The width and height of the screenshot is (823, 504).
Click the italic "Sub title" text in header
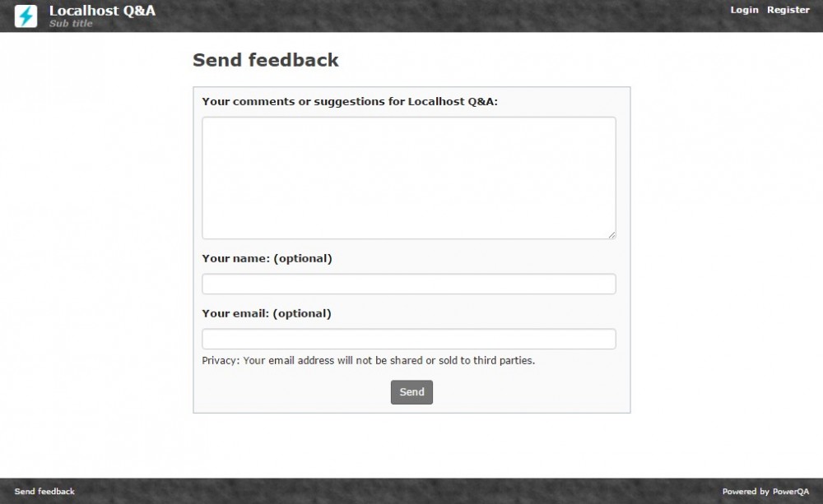click(71, 24)
